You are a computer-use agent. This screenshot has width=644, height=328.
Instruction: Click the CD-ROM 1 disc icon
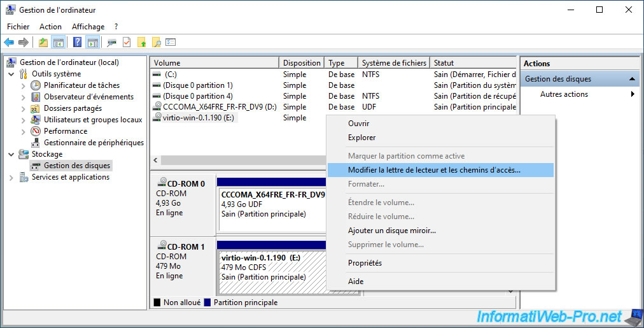pyautogui.click(x=162, y=246)
